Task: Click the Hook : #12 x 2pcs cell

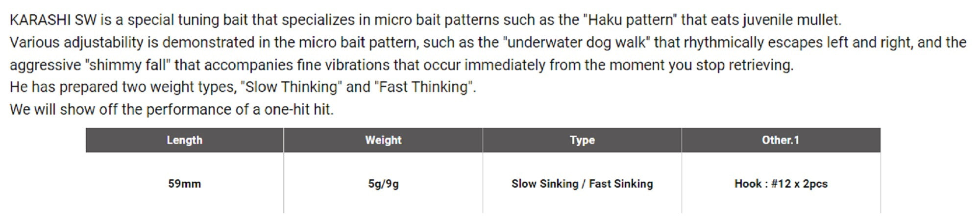Action: (781, 184)
